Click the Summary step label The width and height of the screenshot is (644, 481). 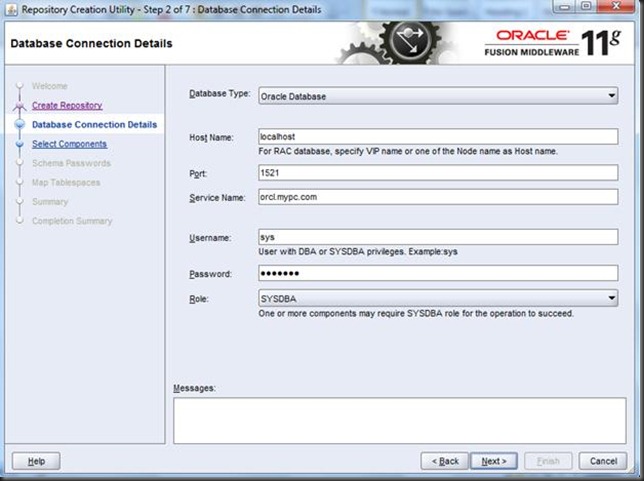[x=50, y=202]
